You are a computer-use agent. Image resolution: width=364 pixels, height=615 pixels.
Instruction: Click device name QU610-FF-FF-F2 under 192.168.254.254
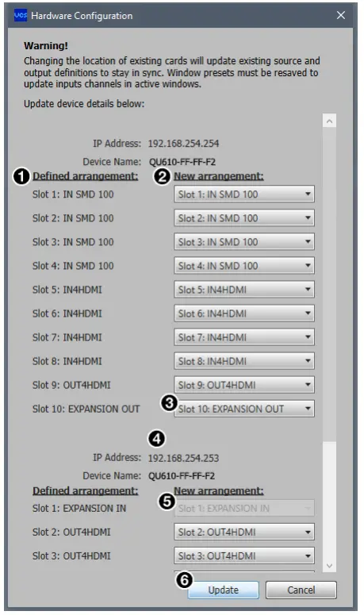click(x=182, y=162)
